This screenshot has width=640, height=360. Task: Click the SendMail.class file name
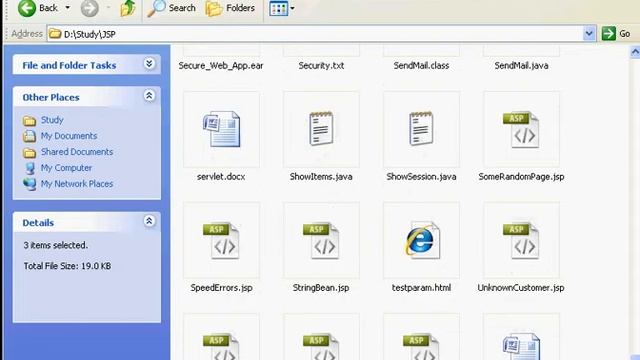point(421,66)
